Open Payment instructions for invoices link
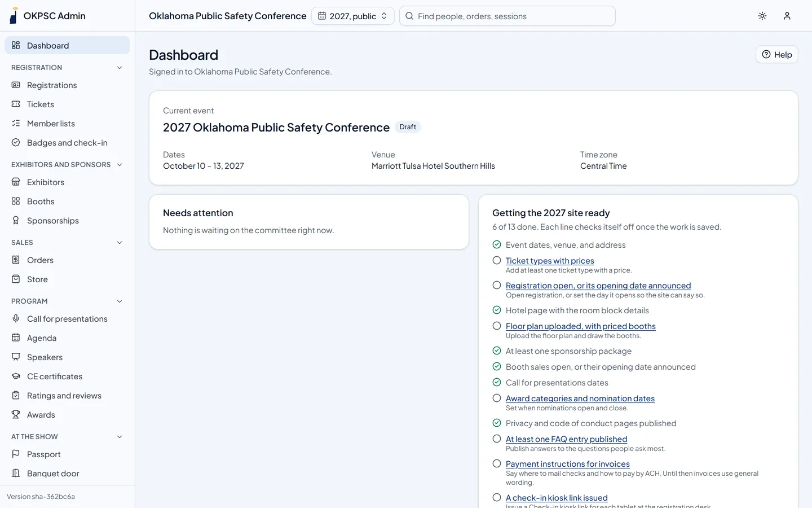This screenshot has width=812, height=508. point(568,463)
